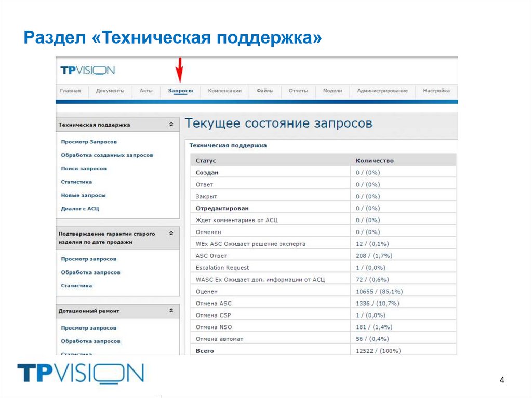Click «Поиск запросов» in the sidebar
This screenshot has height=398, width=532.
tap(84, 168)
